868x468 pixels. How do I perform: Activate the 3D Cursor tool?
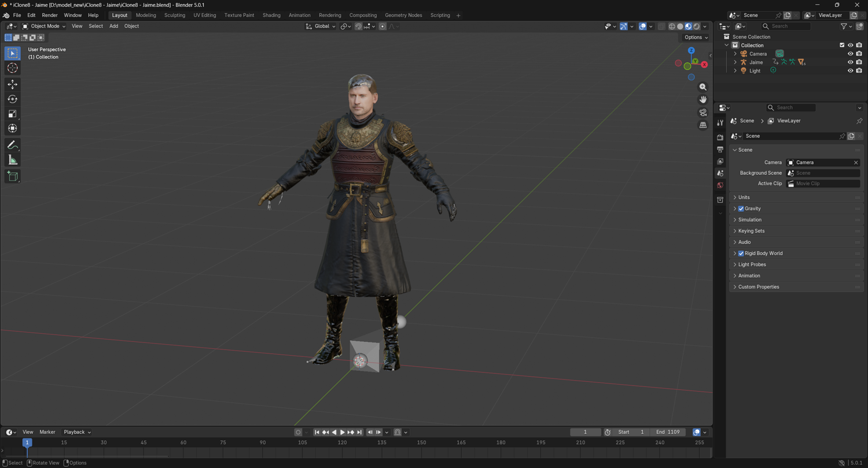(x=13, y=68)
